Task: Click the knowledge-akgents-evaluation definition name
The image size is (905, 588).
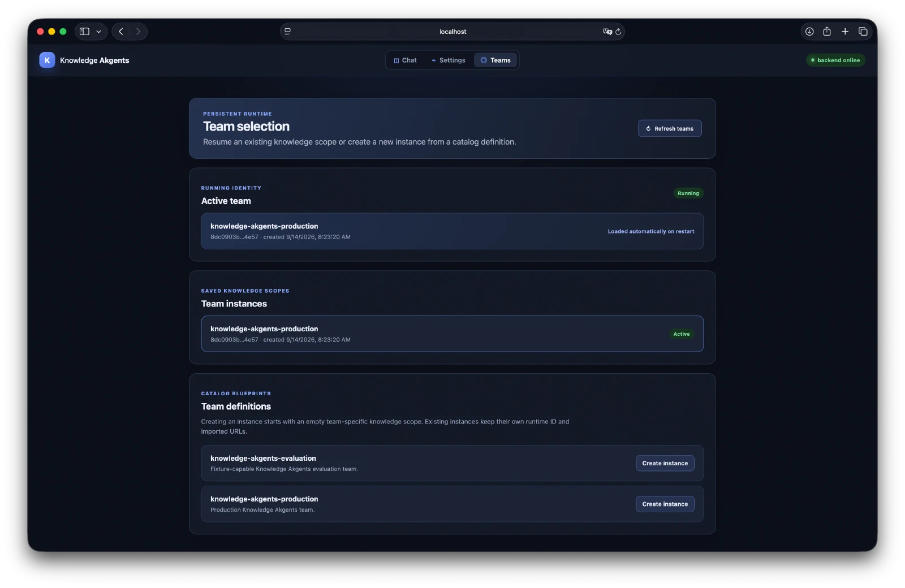Action: [x=263, y=459]
